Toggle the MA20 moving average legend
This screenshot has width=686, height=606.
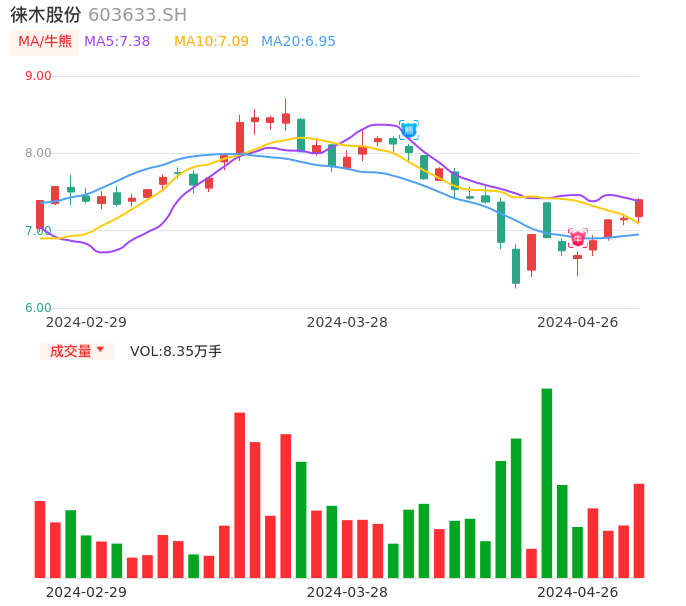coord(298,42)
